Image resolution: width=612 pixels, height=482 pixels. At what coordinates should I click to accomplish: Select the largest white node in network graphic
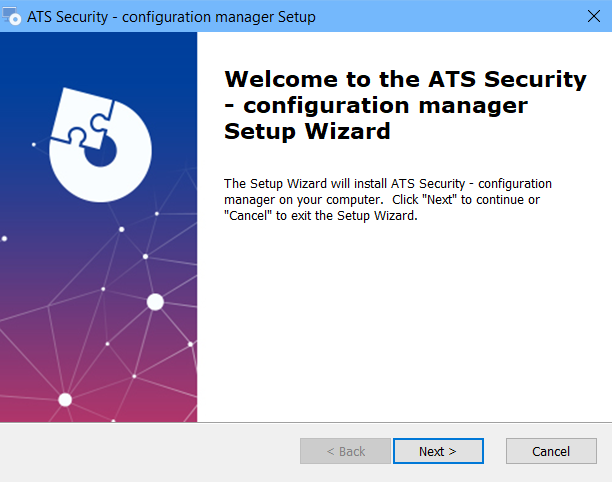(155, 302)
